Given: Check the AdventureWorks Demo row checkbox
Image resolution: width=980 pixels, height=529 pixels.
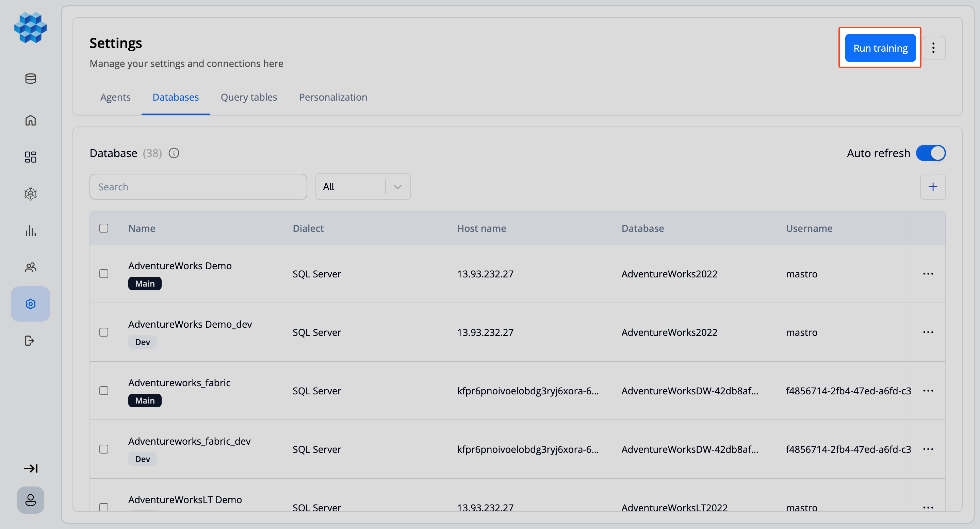Looking at the screenshot, I should 104,274.
